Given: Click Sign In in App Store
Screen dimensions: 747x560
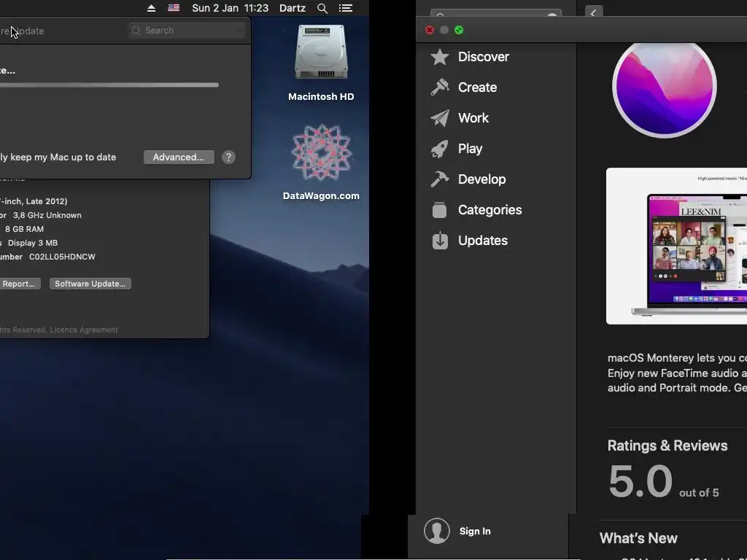Looking at the screenshot, I should coord(474,532).
